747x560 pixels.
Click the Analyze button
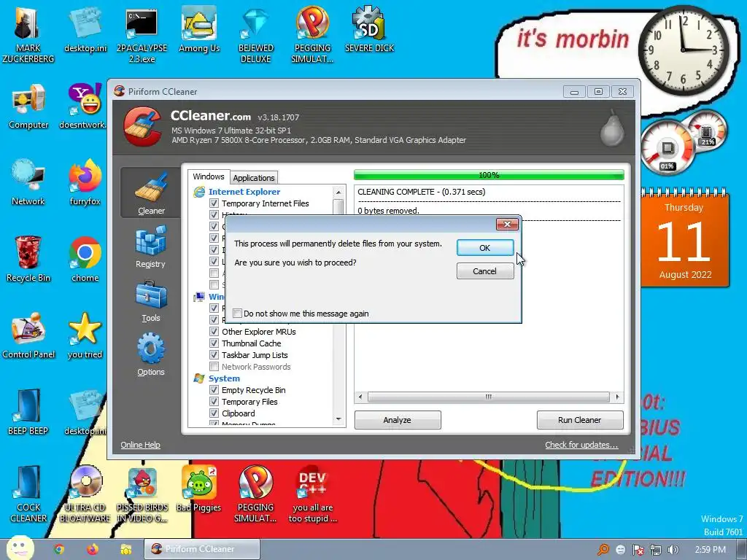(398, 420)
